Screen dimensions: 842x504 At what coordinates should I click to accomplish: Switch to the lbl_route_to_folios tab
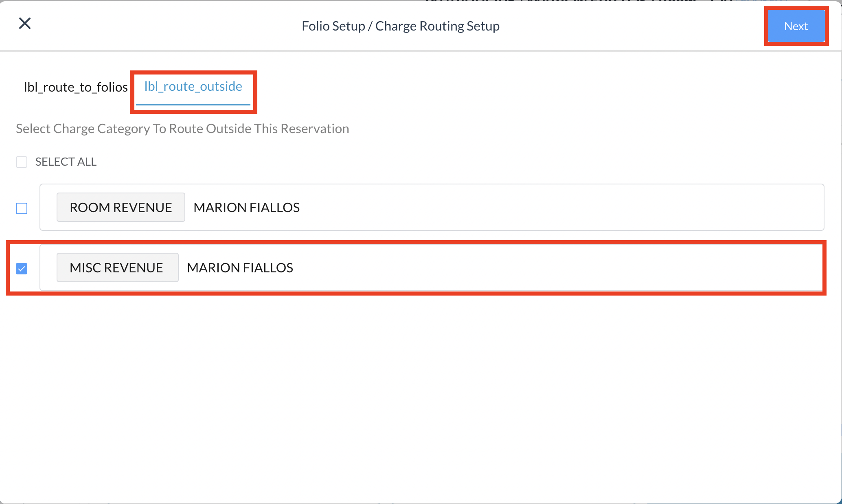point(76,87)
